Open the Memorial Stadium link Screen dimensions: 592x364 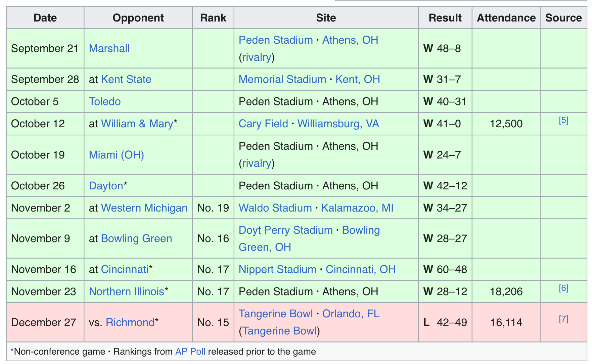pos(282,79)
